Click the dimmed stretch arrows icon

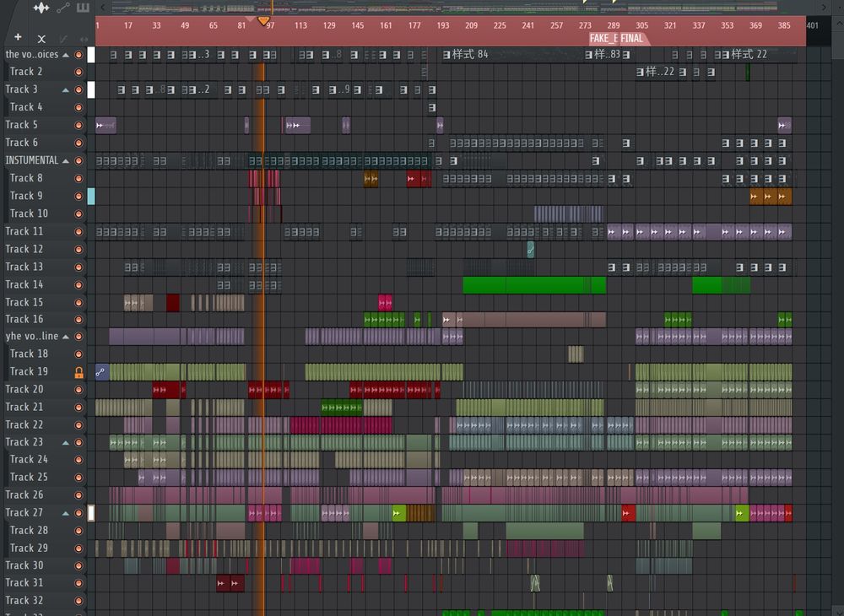coord(84,39)
